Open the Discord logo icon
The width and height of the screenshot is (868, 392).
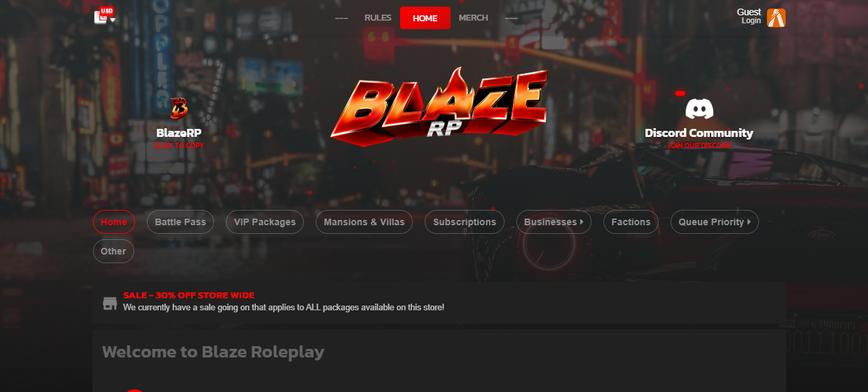coord(699,109)
